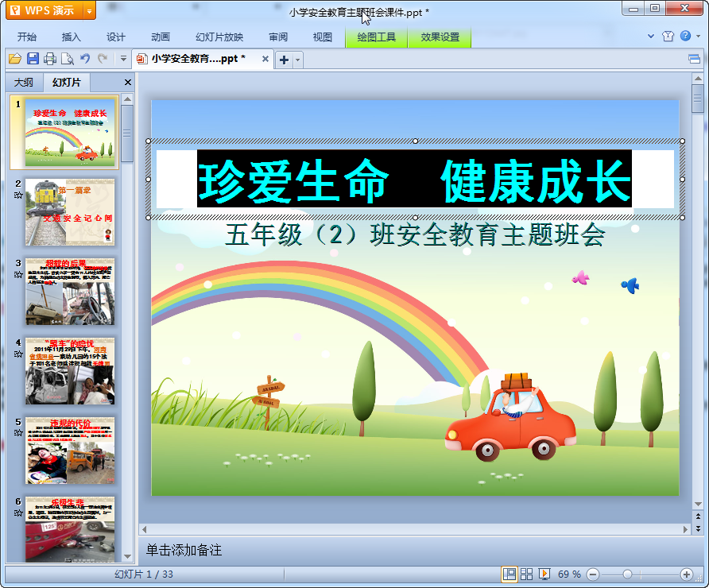The width and height of the screenshot is (709, 588).
Task: Create a new document tab with plus button
Action: click(284, 60)
